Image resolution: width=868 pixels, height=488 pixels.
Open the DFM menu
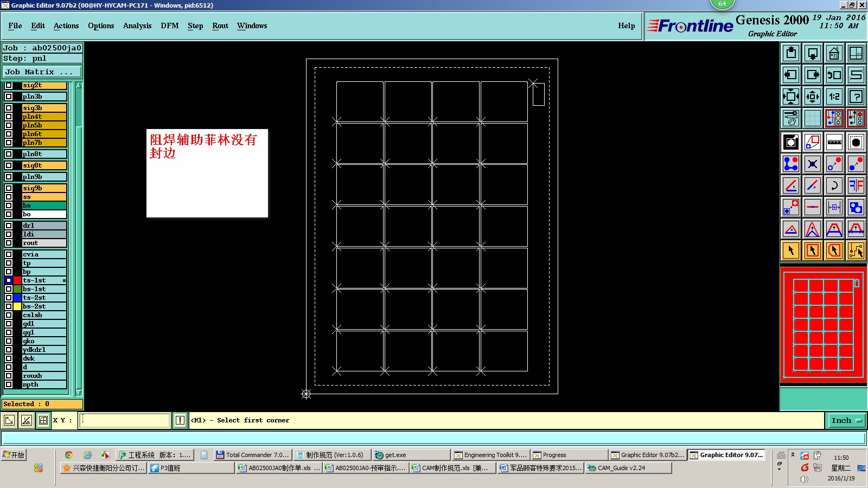[170, 25]
